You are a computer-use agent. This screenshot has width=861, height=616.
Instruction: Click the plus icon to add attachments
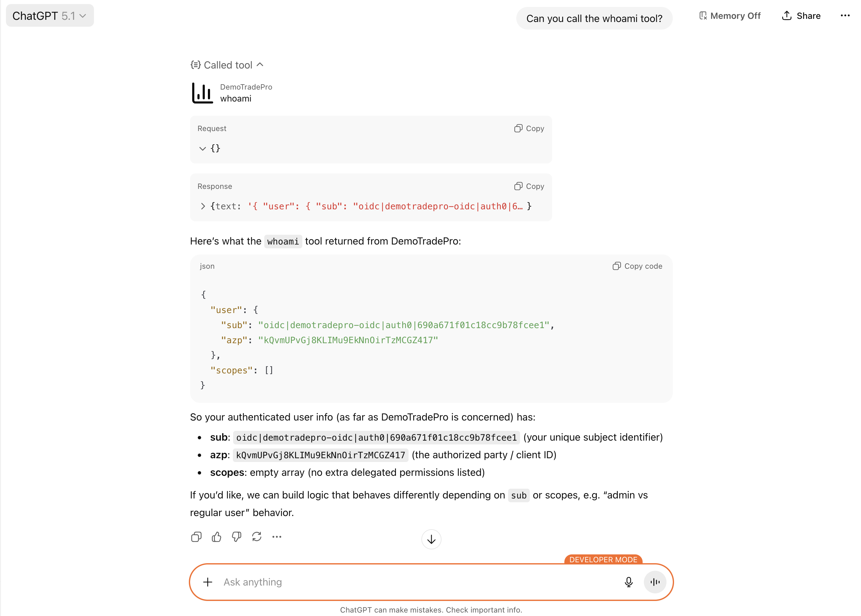(207, 582)
